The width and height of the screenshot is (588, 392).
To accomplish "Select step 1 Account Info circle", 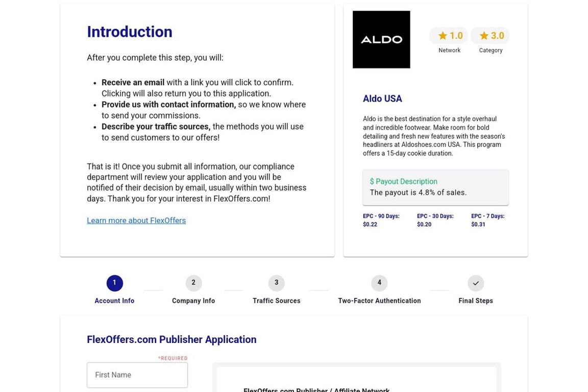I will [x=114, y=283].
